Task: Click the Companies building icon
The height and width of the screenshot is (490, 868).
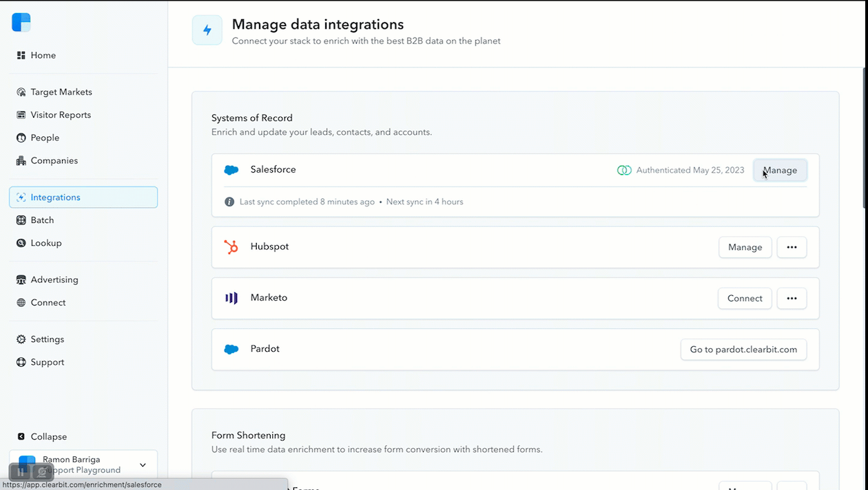Action: point(21,161)
